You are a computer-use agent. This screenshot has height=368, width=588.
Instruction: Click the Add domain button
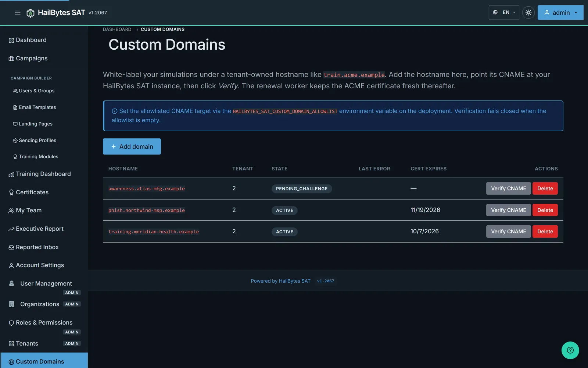click(x=132, y=146)
